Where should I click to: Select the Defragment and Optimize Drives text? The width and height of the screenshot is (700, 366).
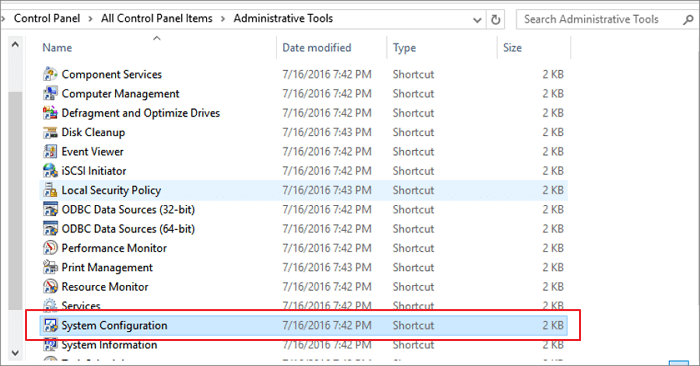(x=141, y=113)
